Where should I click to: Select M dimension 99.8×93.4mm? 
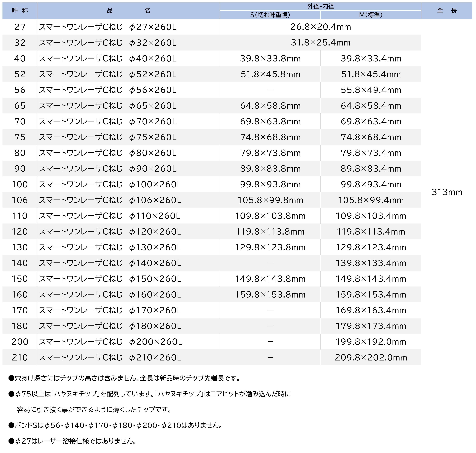click(x=371, y=184)
